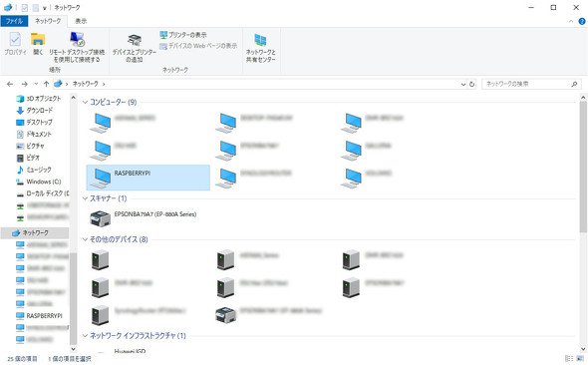Collapse the スキャナー (1) group
Viewport: 588px width, 365px height.
[85, 198]
